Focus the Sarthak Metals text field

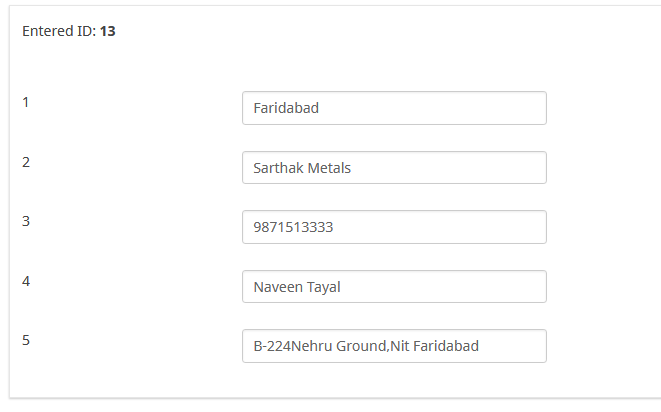pyautogui.click(x=394, y=168)
